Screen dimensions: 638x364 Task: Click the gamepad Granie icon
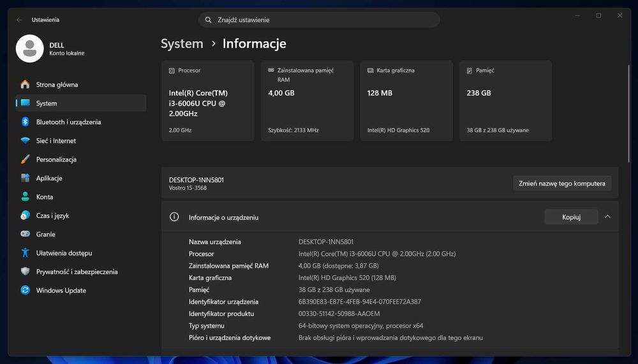point(26,234)
